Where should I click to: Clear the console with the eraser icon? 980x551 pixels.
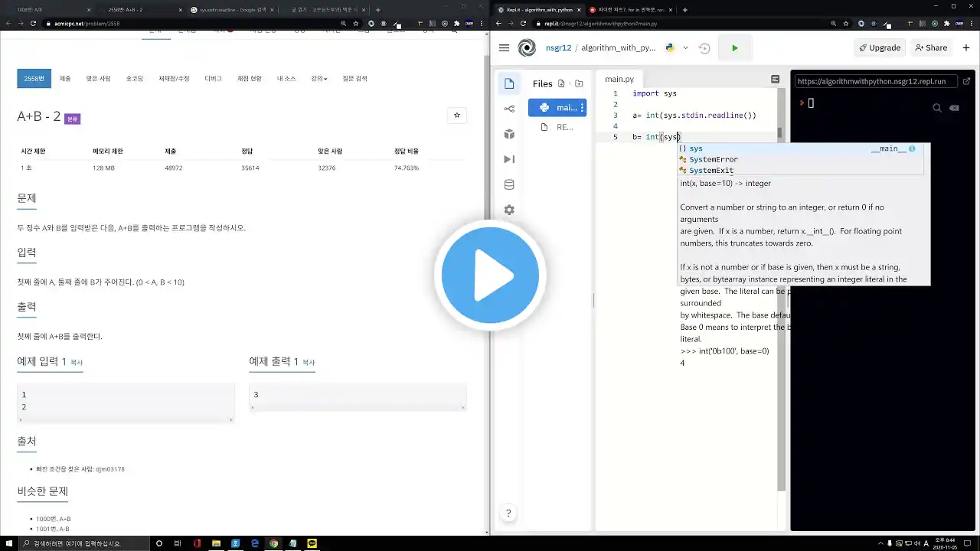(954, 108)
